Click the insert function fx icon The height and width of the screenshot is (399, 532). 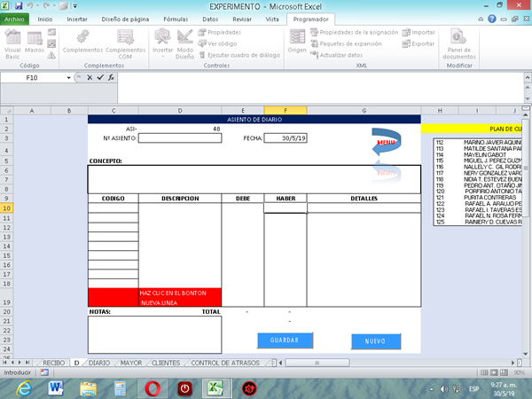pos(111,78)
